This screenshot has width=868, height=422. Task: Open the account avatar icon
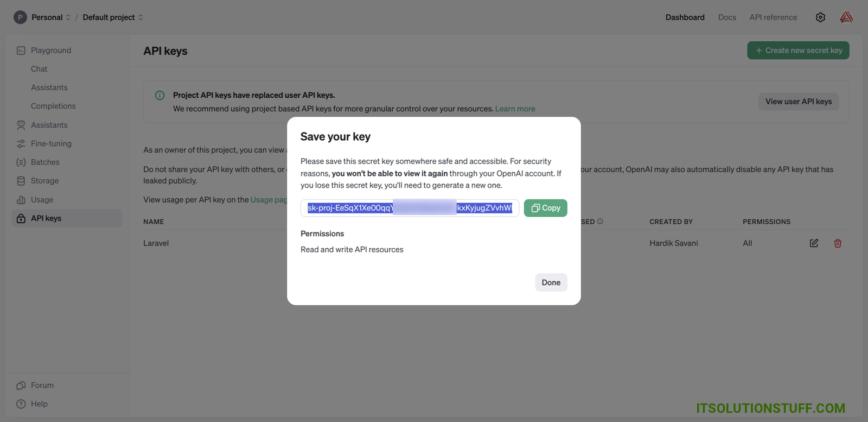click(x=846, y=17)
